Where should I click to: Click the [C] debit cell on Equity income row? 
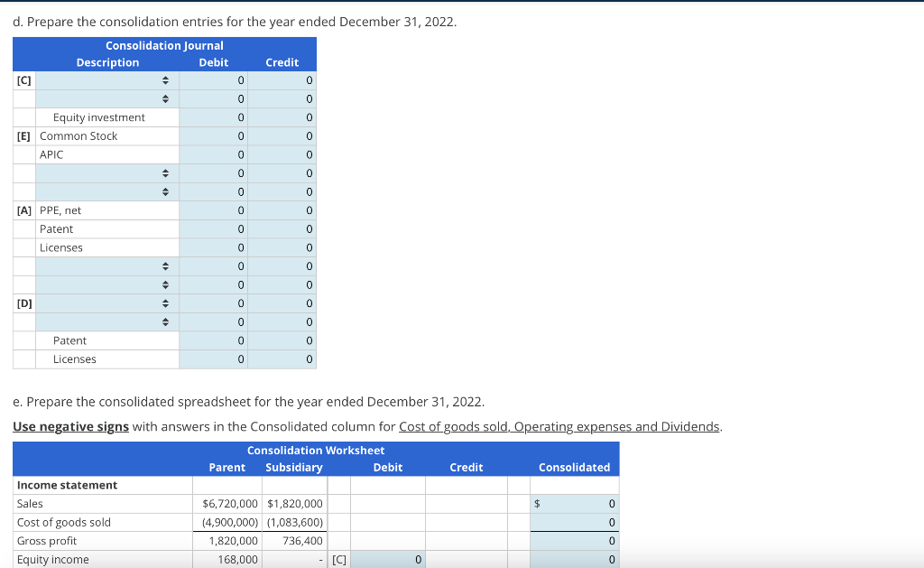coord(388,559)
